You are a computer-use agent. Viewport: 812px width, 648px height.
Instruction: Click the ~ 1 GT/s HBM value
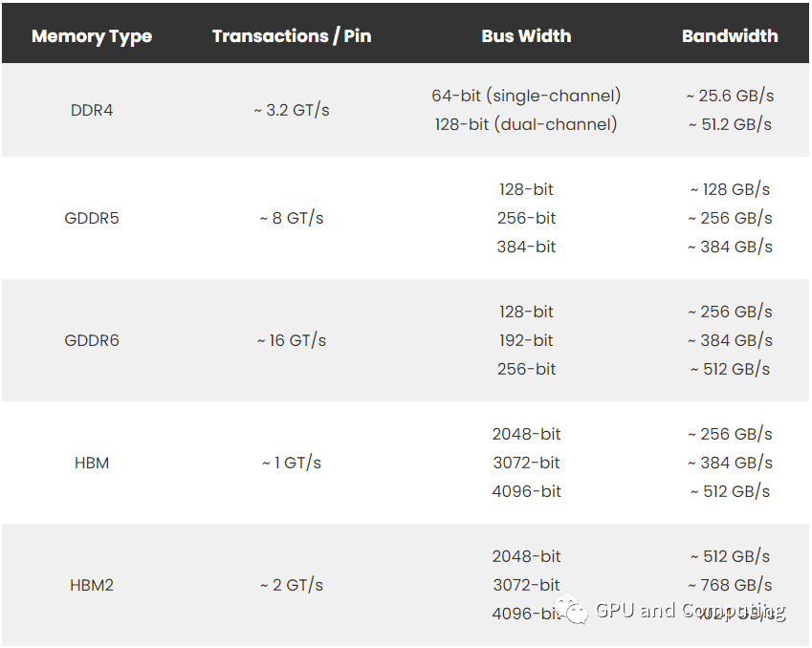click(x=292, y=463)
